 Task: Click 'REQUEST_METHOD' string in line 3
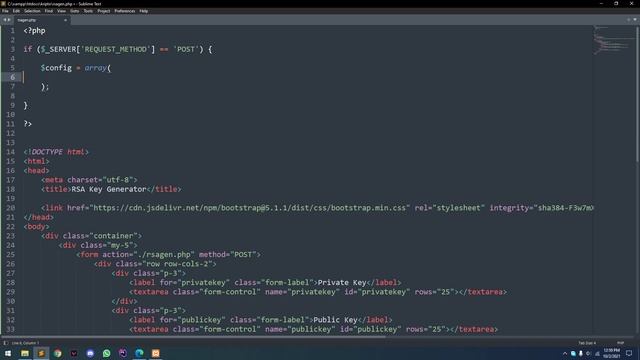click(116, 49)
